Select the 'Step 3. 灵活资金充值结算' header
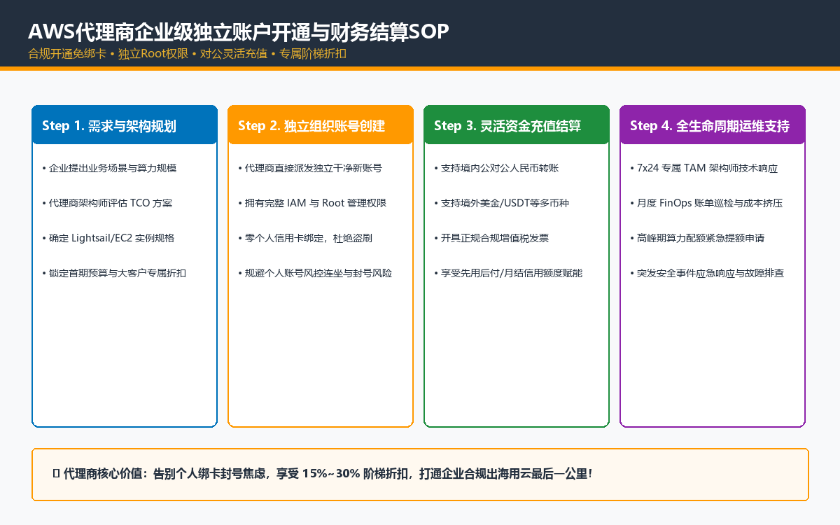The image size is (840, 525). (516, 126)
